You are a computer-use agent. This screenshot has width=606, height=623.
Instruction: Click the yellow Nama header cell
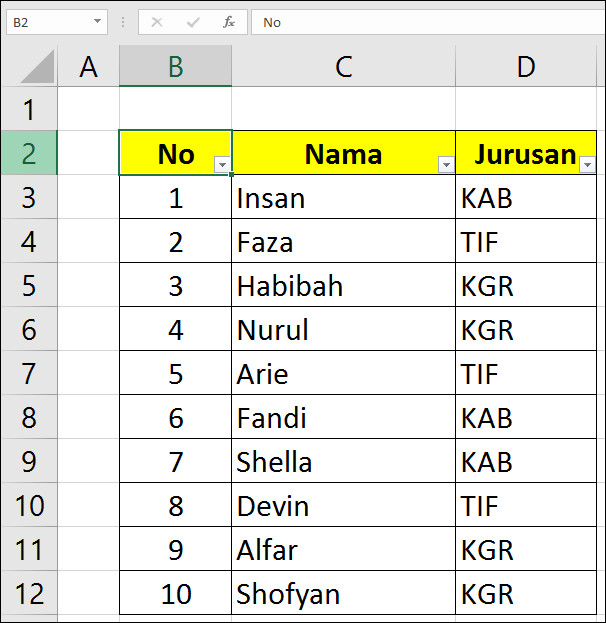click(343, 153)
